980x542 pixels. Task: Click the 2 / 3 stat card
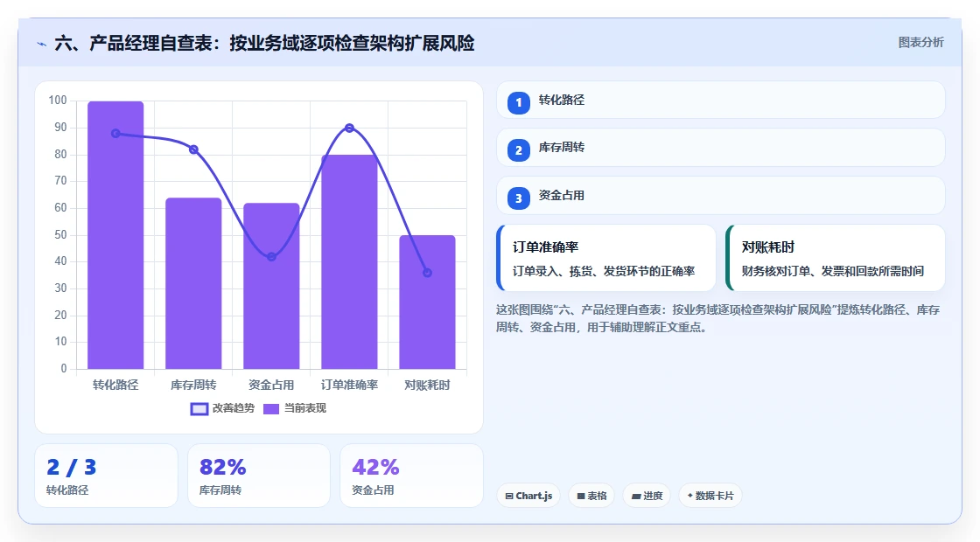point(106,476)
